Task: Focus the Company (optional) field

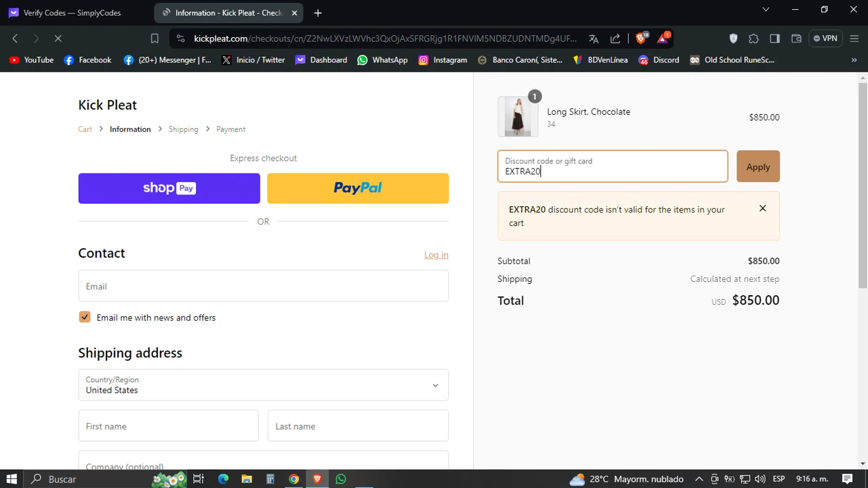Action: coord(263,461)
